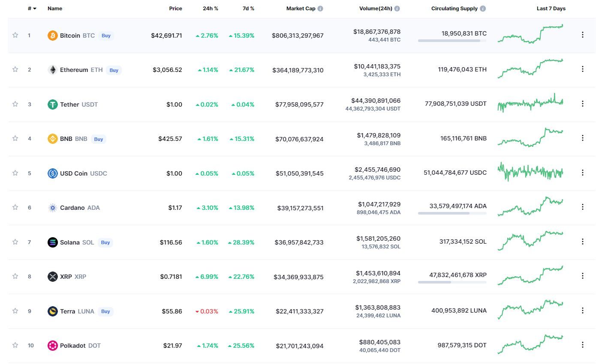Click the info icon beside Volume(24h)
The height and width of the screenshot is (364, 596).
(x=397, y=9)
